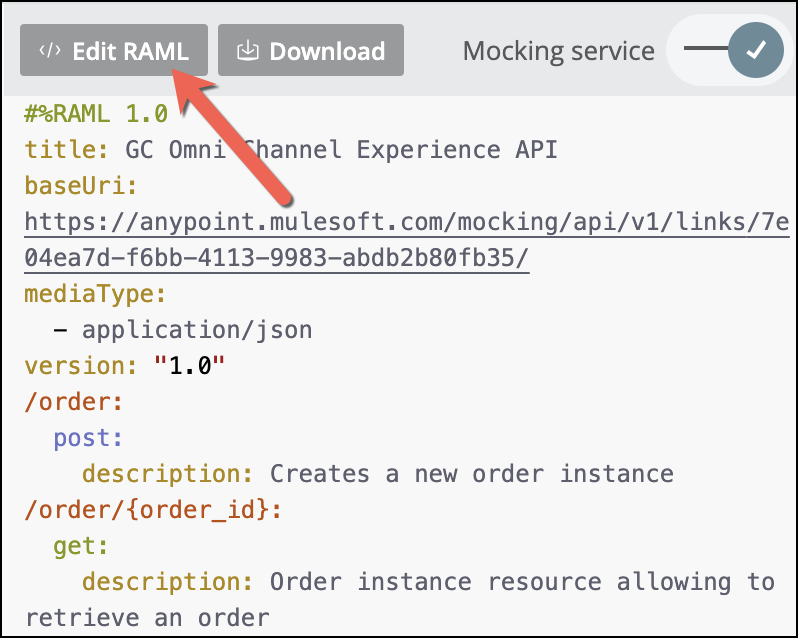Select the /order: resource line

coord(74,401)
